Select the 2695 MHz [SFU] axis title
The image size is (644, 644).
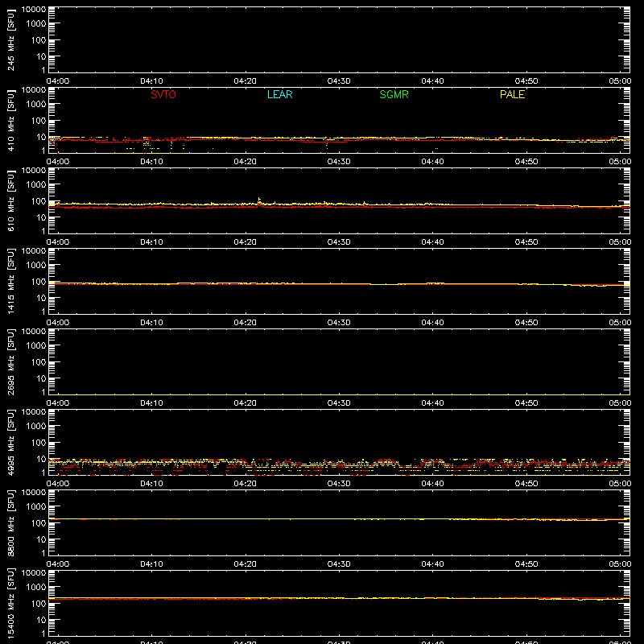click(x=10, y=361)
